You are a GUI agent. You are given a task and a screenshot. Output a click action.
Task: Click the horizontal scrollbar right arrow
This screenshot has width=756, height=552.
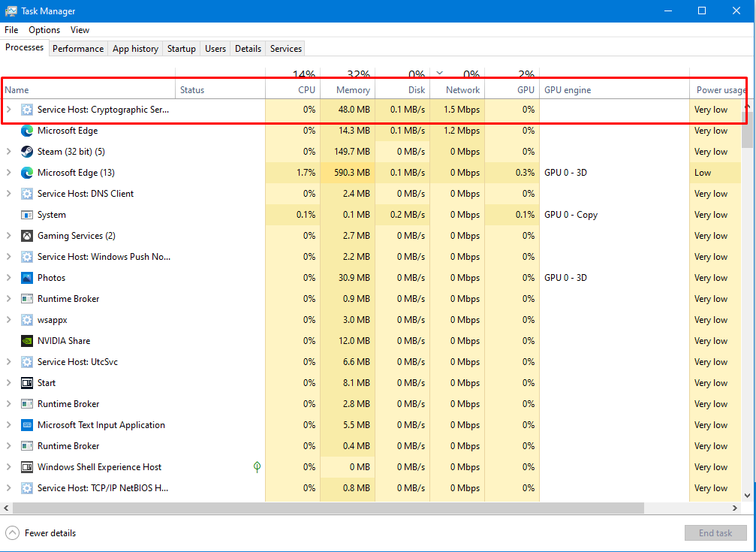point(735,508)
